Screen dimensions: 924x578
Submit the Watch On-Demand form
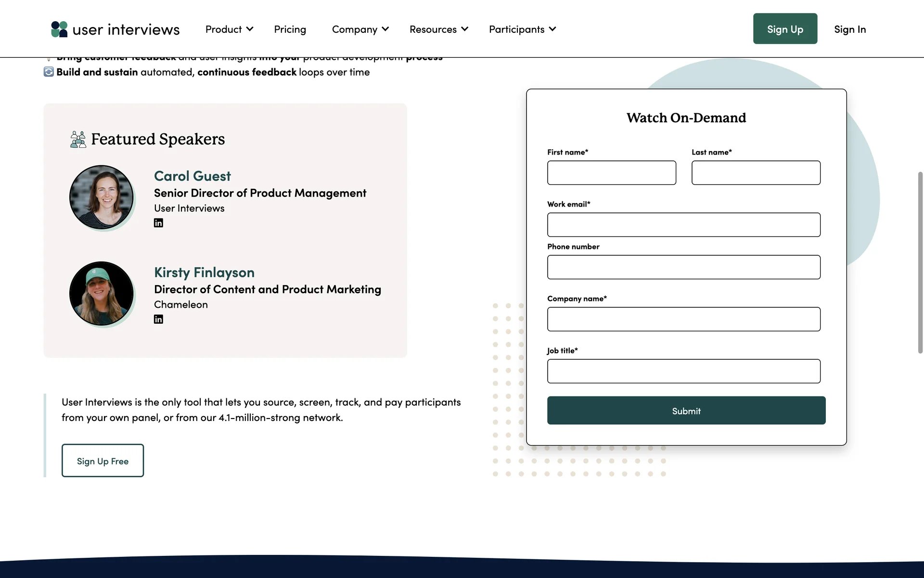686,411
